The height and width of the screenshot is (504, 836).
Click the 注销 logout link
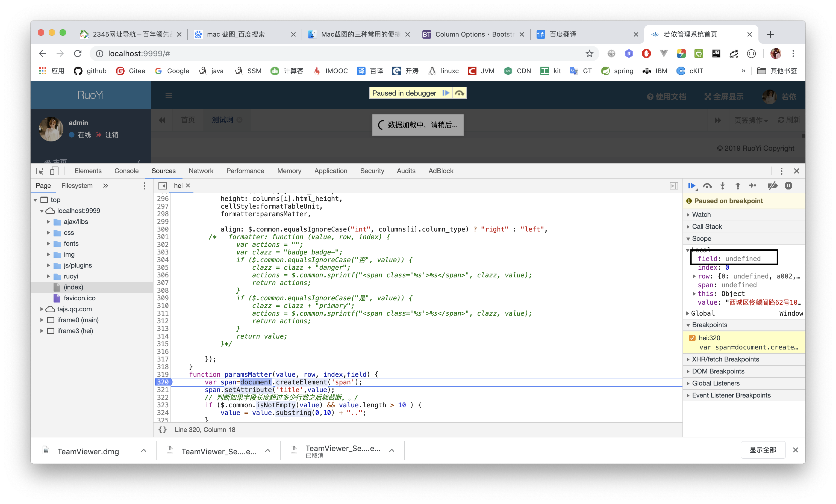112,135
